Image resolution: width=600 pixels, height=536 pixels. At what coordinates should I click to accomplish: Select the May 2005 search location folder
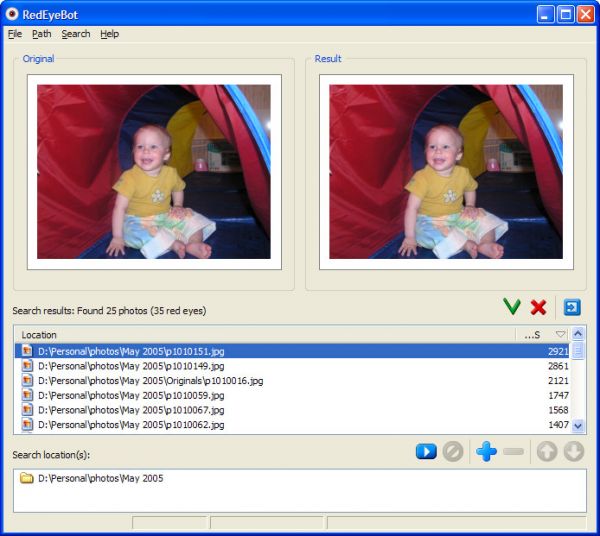100,478
